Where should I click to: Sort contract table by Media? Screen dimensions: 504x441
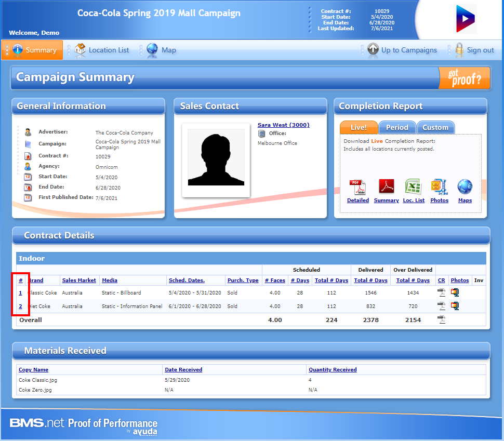(x=110, y=280)
